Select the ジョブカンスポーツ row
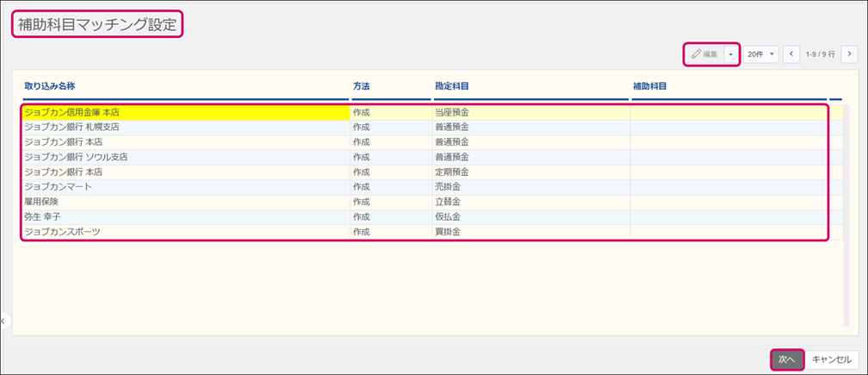Viewport: 868px width, 375px height. (63, 232)
